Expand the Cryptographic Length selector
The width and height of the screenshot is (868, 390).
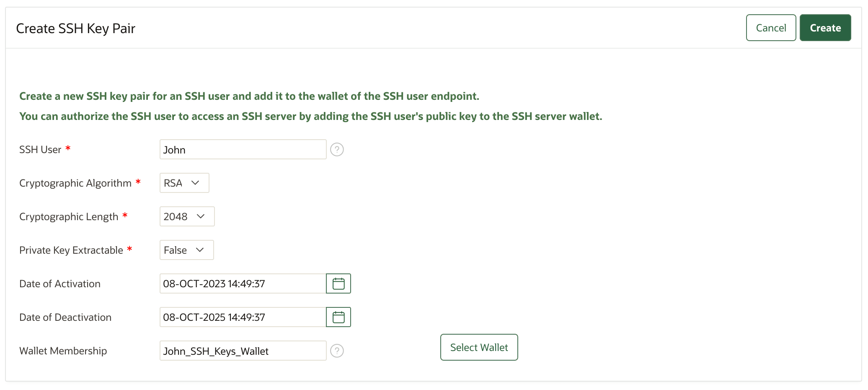(187, 216)
